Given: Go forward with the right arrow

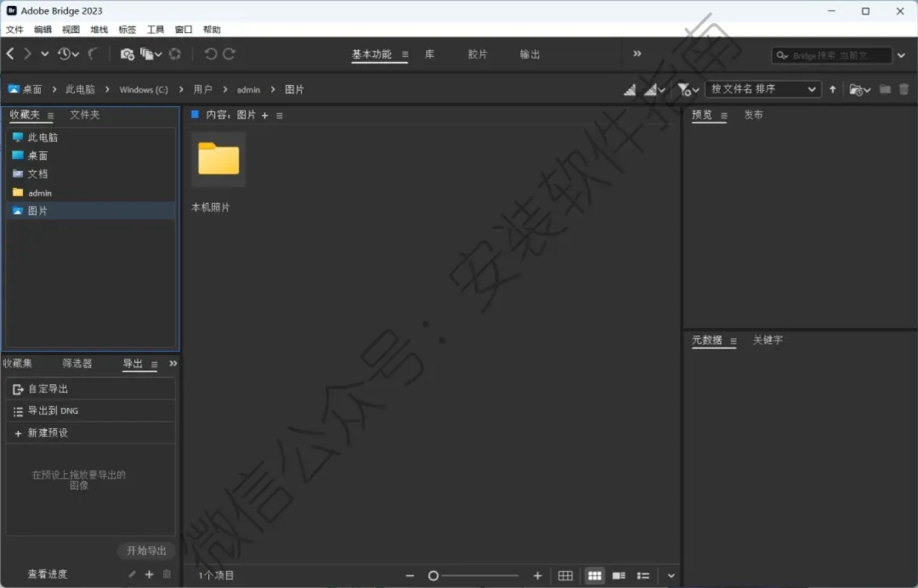Looking at the screenshot, I should click(27, 54).
